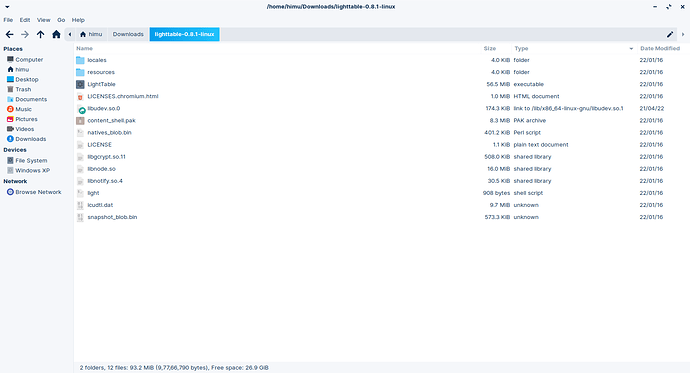This screenshot has height=373, width=690.
Task: Select natives_blob.bin file icon
Action: tap(80, 133)
